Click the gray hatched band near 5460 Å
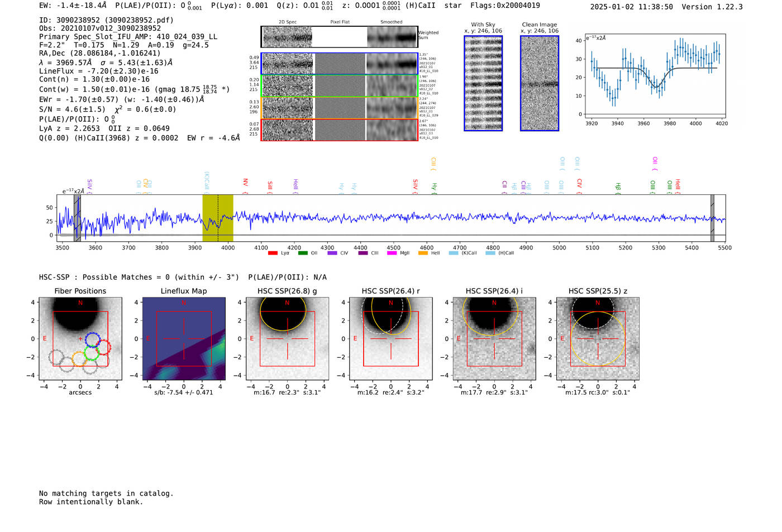782x532 pixels. pyautogui.click(x=712, y=218)
